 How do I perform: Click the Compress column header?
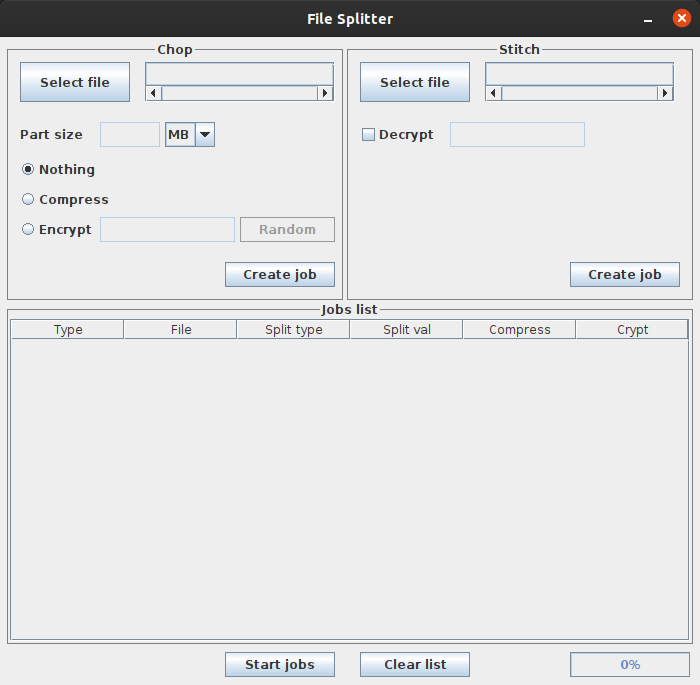[x=519, y=330]
